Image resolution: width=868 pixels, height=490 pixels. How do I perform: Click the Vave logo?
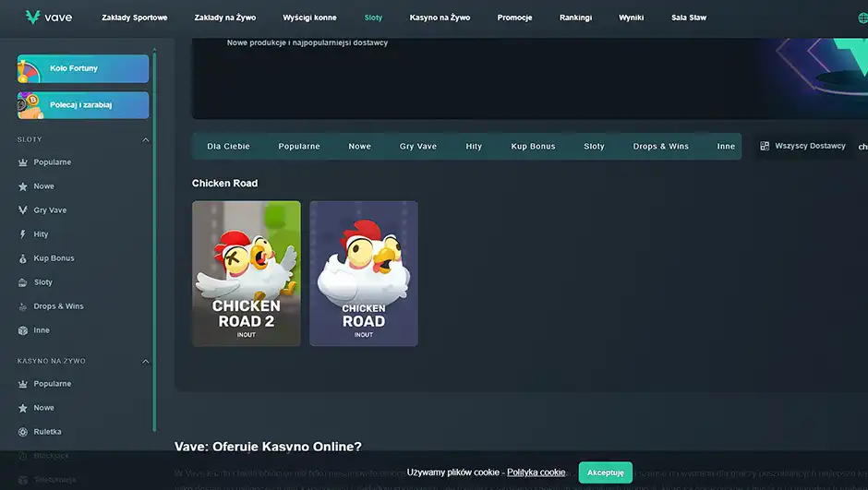(x=49, y=18)
